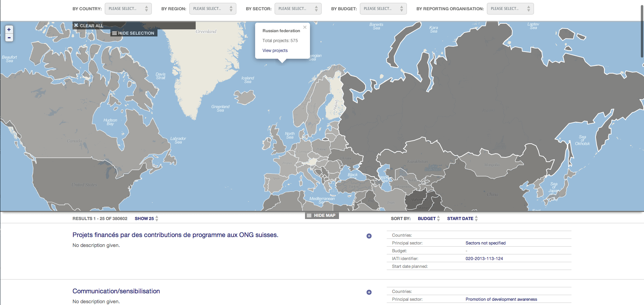Click the Clear All X icon
The image size is (644, 305).
[x=76, y=25]
